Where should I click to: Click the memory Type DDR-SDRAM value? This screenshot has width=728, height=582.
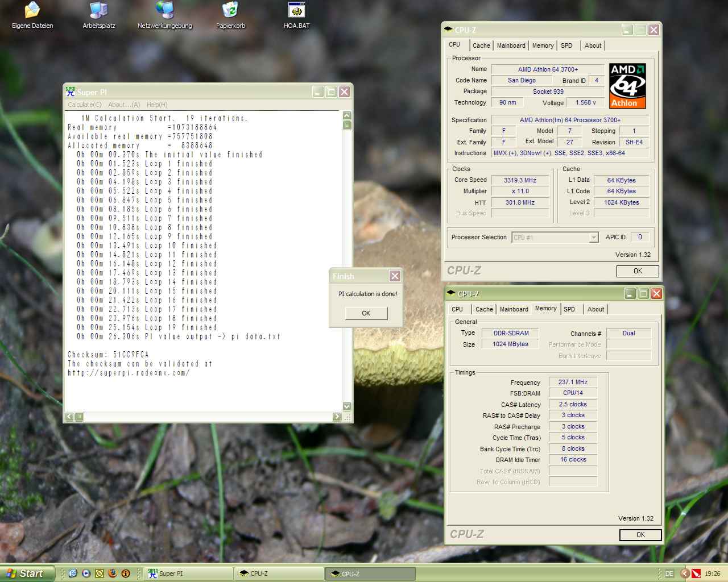tap(511, 333)
